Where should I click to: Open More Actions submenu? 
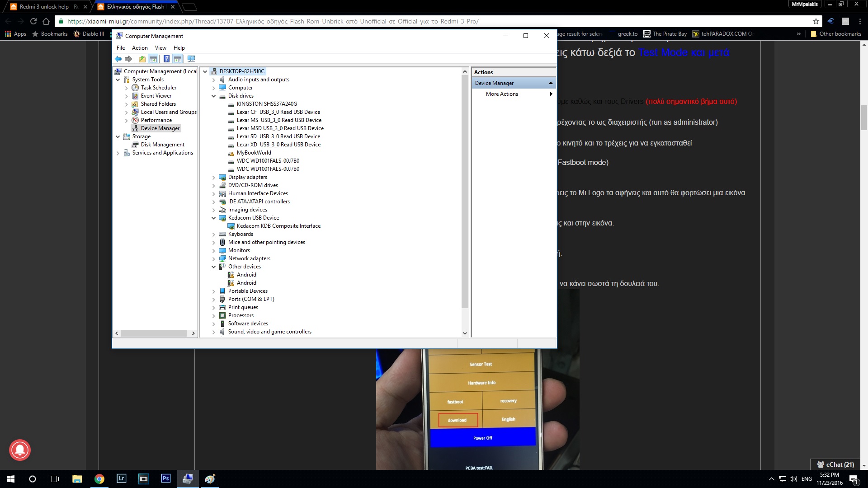click(x=502, y=94)
